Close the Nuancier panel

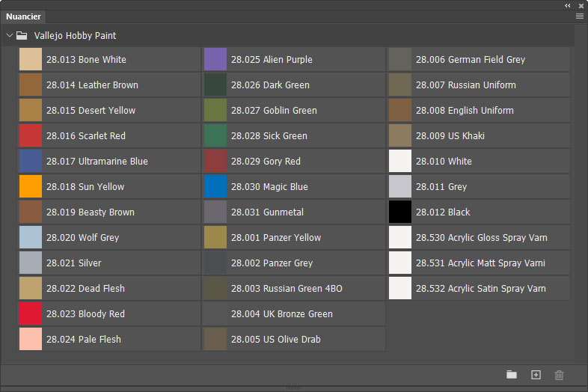(581, 5)
